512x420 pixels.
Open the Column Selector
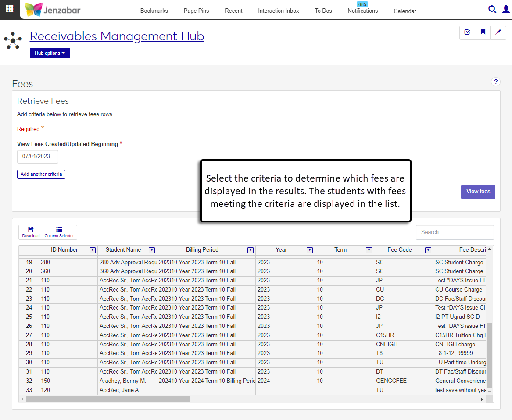59,232
